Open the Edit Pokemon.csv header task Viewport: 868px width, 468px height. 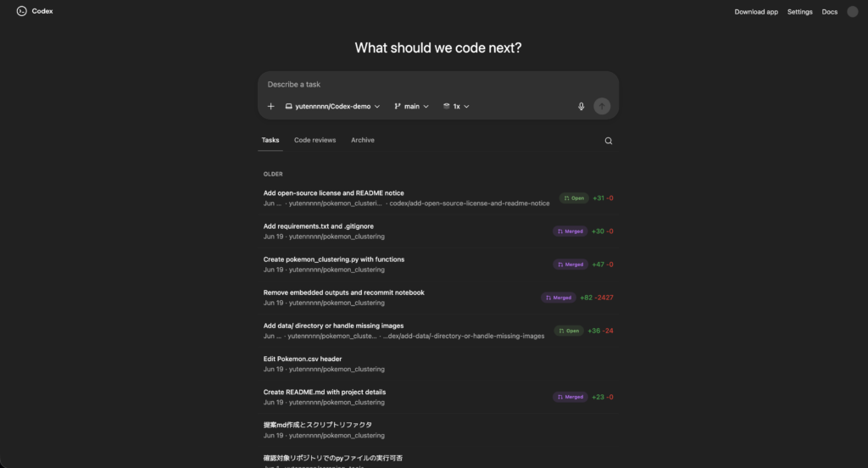coord(303,359)
